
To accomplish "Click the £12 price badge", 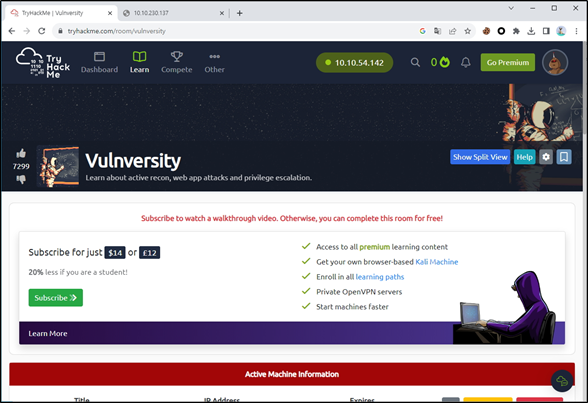I will pyautogui.click(x=149, y=253).
